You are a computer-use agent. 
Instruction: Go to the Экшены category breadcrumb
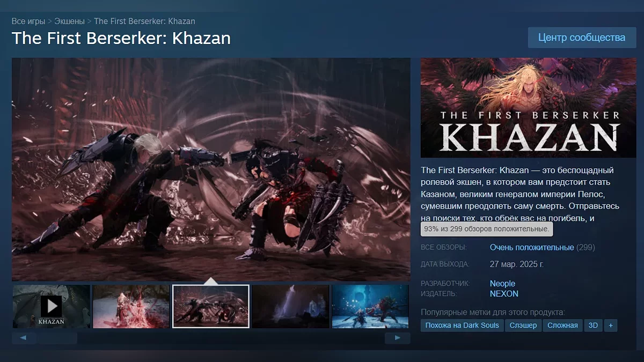click(x=70, y=21)
